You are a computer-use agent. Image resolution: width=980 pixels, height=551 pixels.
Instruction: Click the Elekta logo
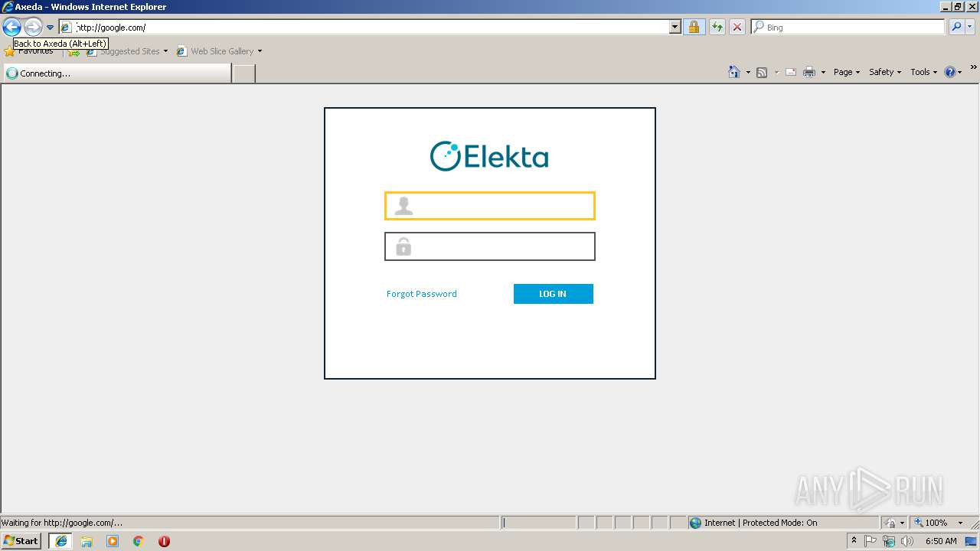(x=489, y=156)
